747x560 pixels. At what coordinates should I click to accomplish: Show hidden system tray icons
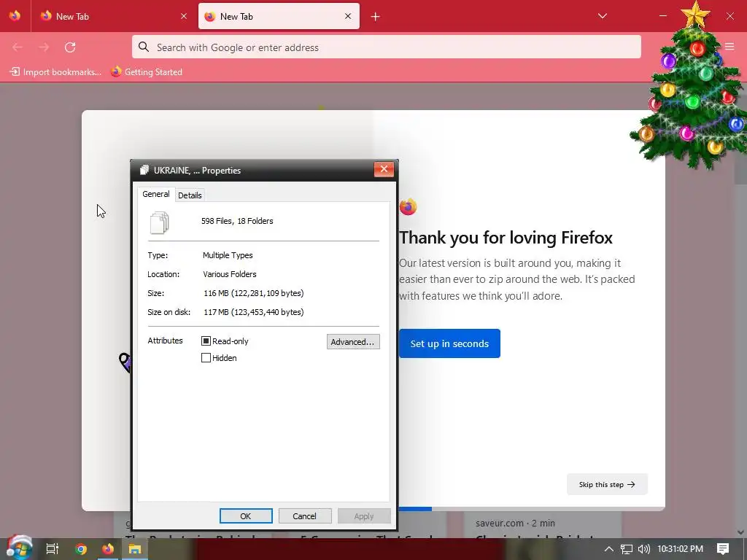click(x=608, y=549)
